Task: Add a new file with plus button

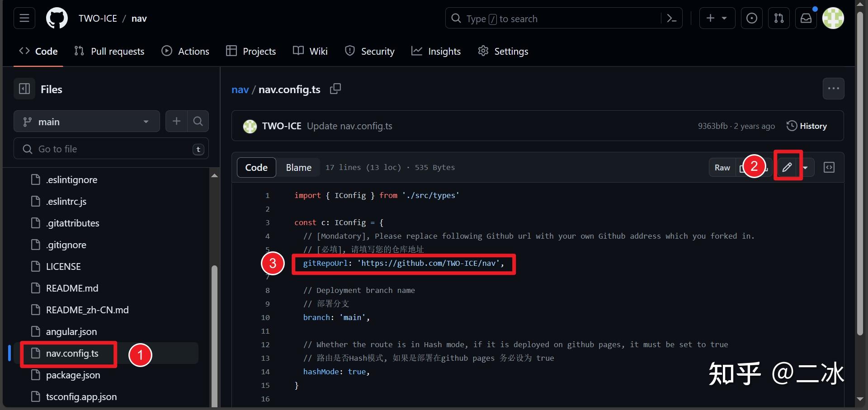Action: (176, 121)
